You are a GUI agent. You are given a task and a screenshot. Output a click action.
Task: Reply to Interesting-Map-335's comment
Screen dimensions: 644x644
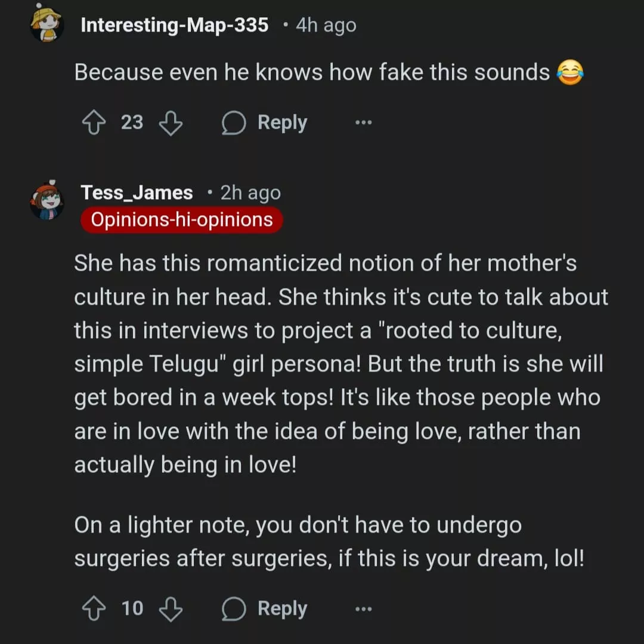point(265,123)
